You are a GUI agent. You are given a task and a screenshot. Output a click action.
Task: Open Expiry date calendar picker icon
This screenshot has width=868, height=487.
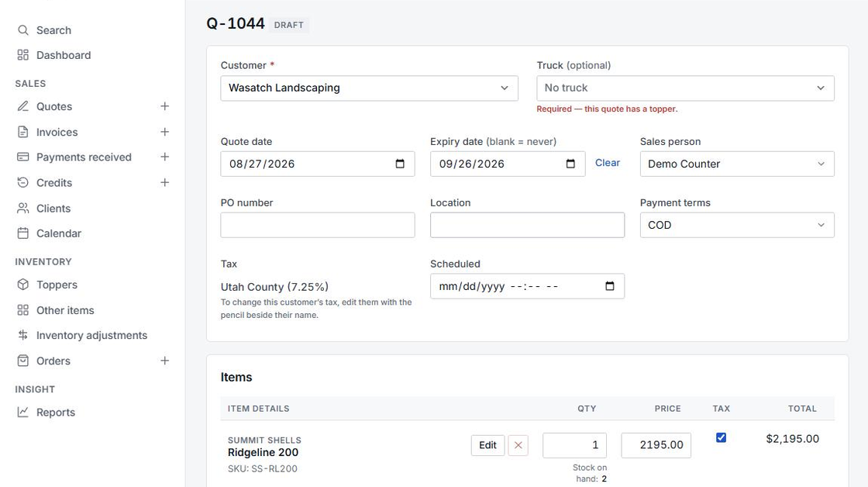570,164
